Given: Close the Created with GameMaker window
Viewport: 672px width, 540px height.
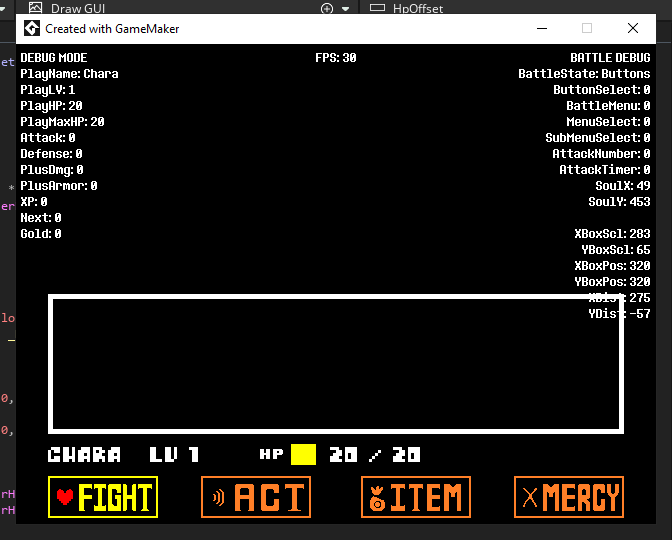Looking at the screenshot, I should [633, 28].
